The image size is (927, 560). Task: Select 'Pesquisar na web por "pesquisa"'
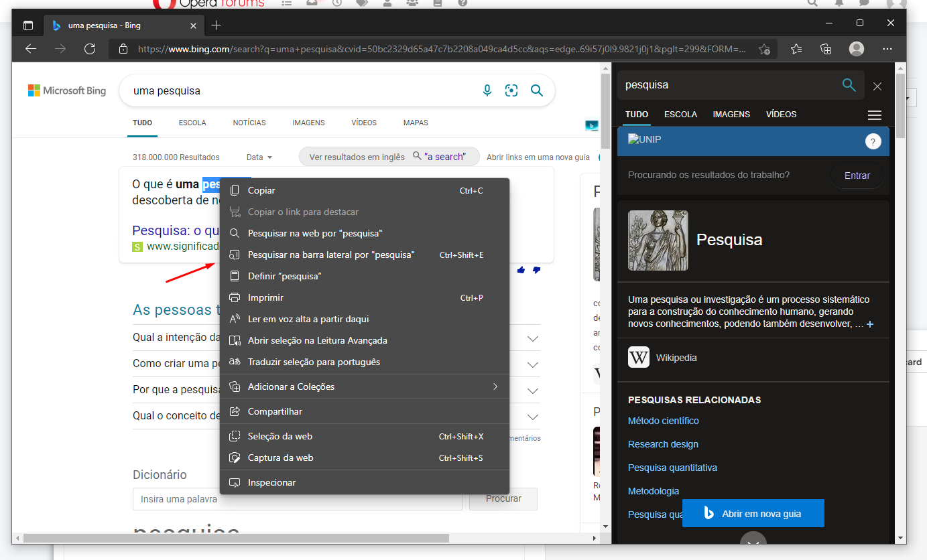pyautogui.click(x=365, y=234)
